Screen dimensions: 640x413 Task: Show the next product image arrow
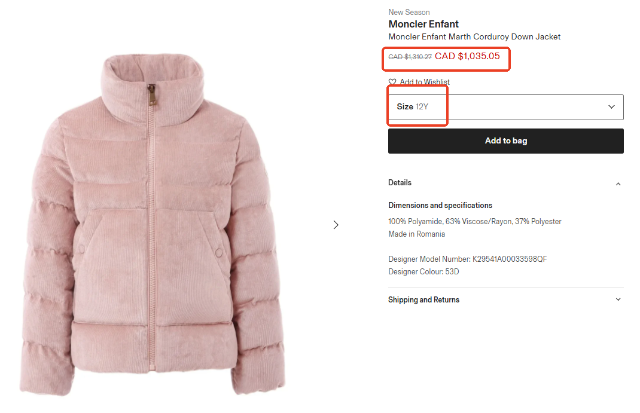[x=336, y=225]
